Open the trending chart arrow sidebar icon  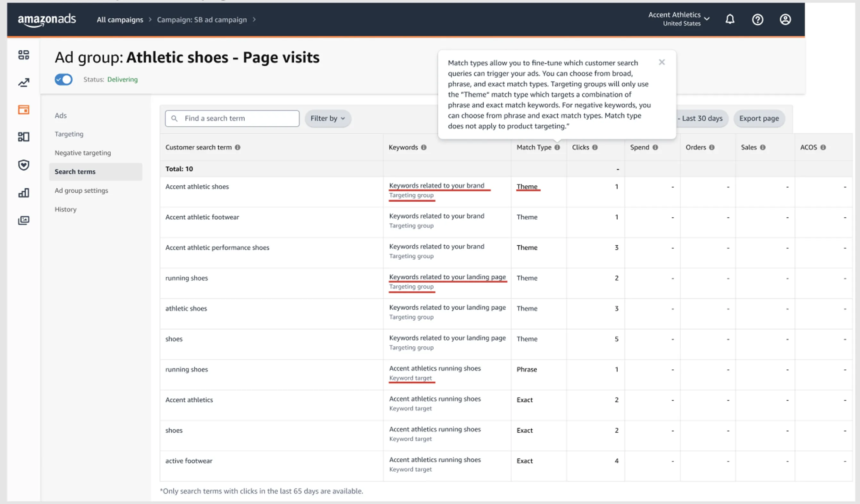pos(23,82)
